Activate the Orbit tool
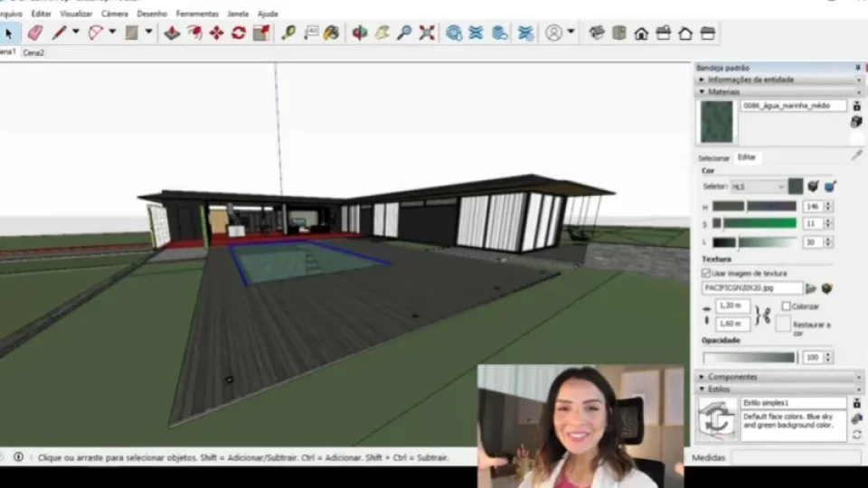 (360, 33)
